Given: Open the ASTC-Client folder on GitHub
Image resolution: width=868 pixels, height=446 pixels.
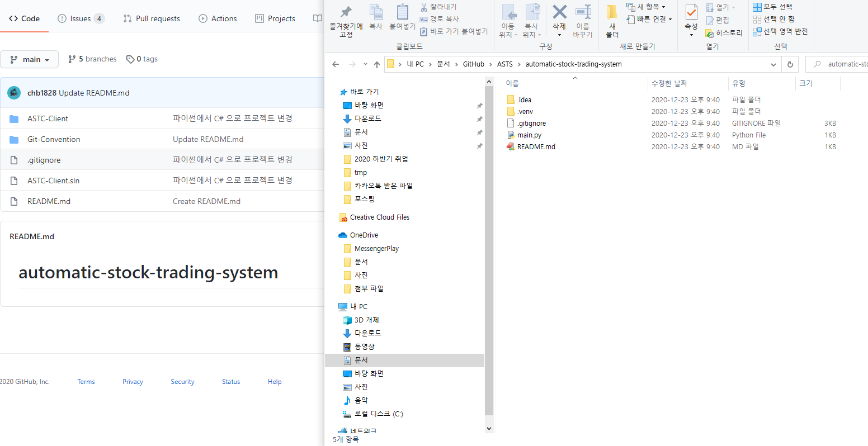Looking at the screenshot, I should (48, 118).
